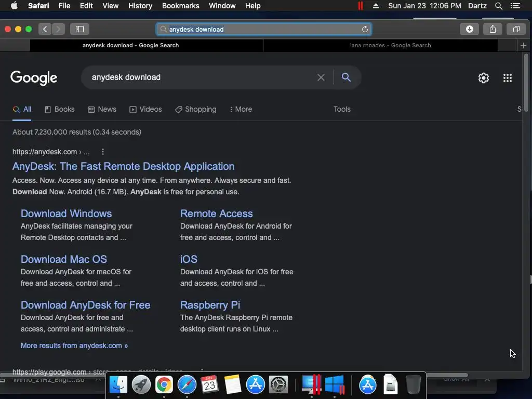The height and width of the screenshot is (399, 532).
Task: Open Notes from the Dock
Action: 233,385
